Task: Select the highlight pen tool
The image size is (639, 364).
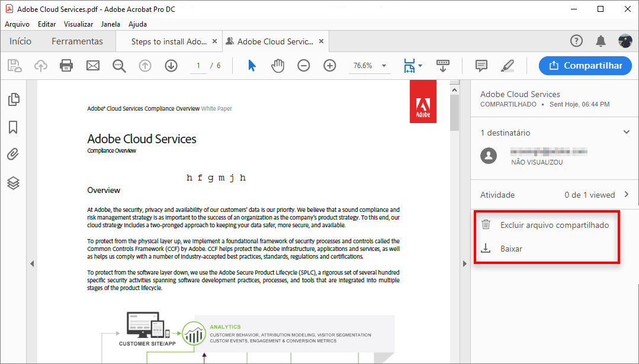Action: (508, 66)
